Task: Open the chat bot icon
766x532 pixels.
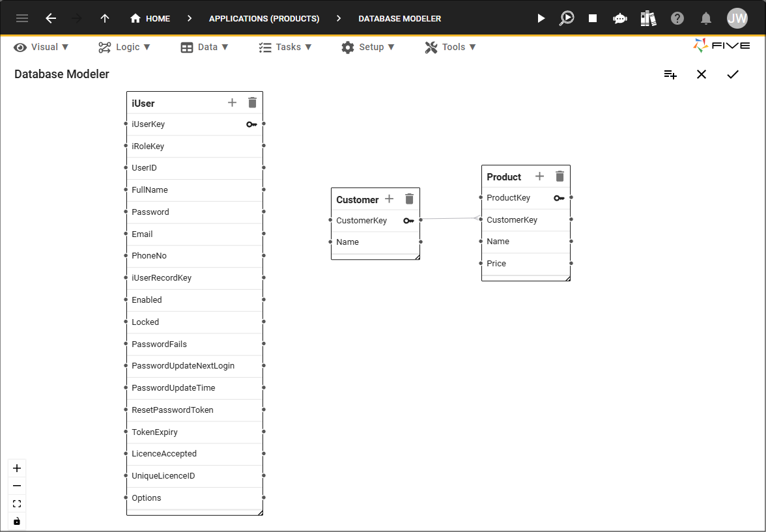Action: tap(620, 19)
